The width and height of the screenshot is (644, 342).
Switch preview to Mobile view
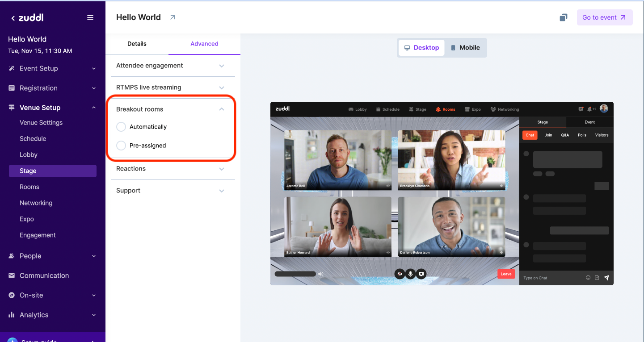pos(465,48)
